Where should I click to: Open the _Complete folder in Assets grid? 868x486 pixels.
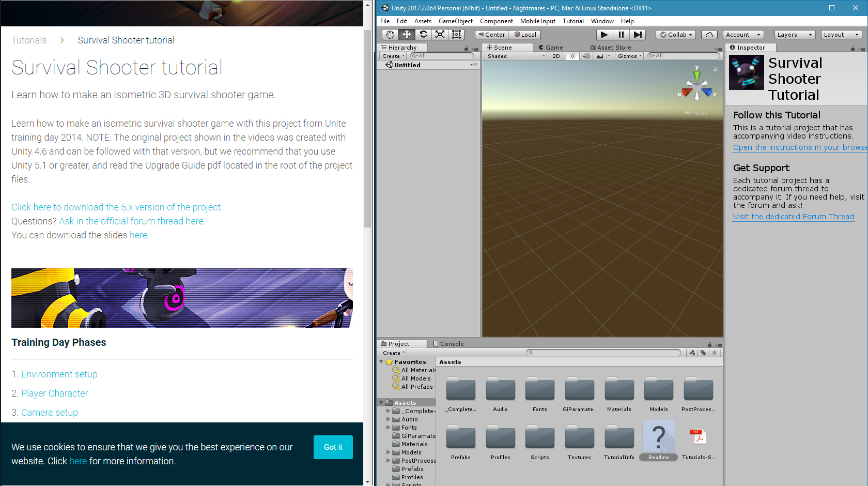(460, 394)
